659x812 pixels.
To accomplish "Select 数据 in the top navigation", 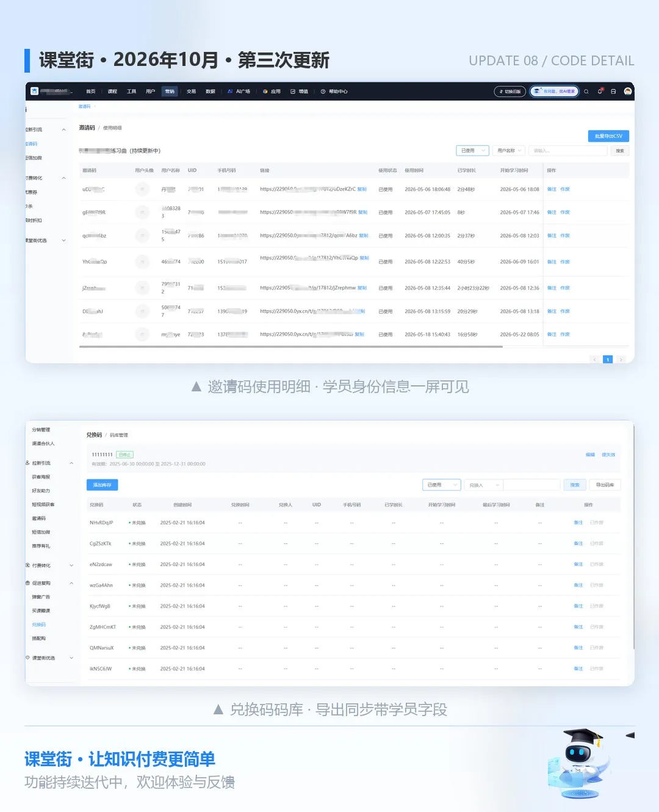I will pos(211,92).
